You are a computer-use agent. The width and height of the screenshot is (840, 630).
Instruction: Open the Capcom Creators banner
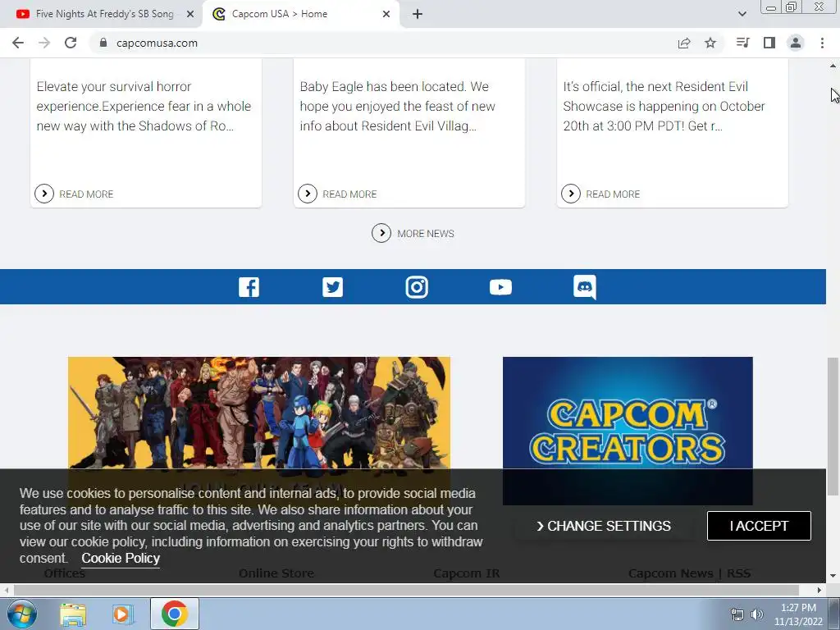click(x=628, y=431)
